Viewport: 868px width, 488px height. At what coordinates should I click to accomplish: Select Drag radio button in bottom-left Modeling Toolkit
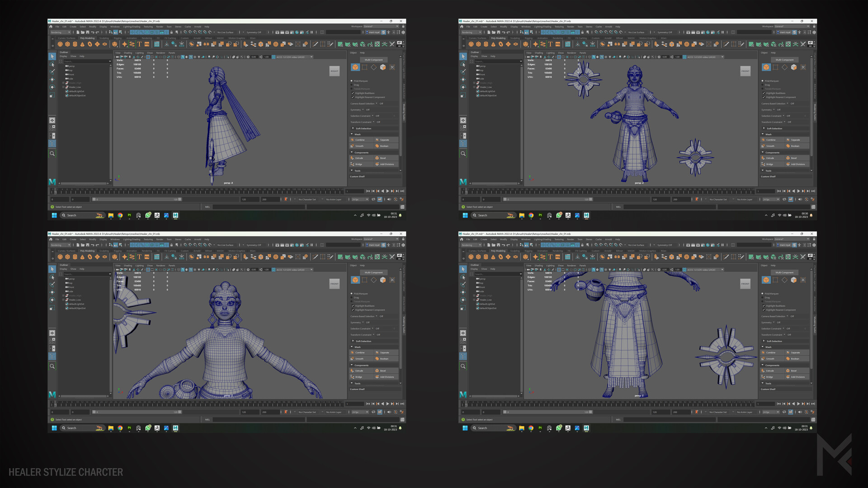tap(351, 298)
